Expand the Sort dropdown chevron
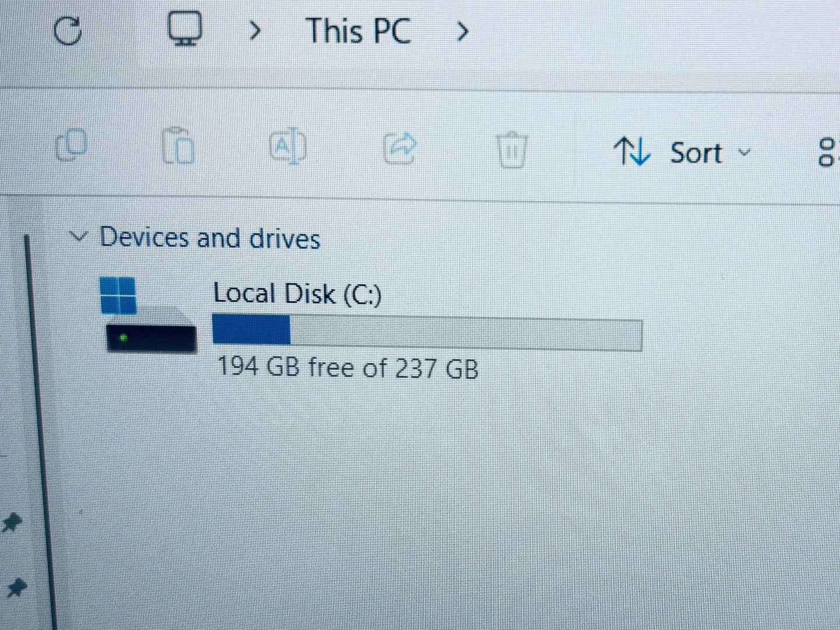 [x=744, y=153]
